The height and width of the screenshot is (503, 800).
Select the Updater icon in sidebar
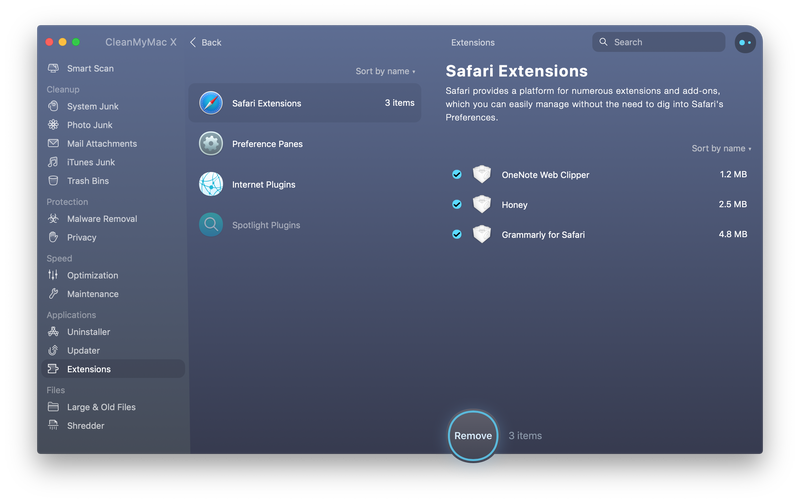[x=53, y=350]
